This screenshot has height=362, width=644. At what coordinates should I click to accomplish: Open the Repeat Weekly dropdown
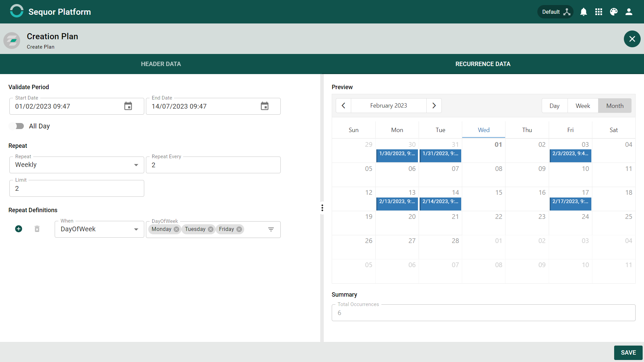76,165
